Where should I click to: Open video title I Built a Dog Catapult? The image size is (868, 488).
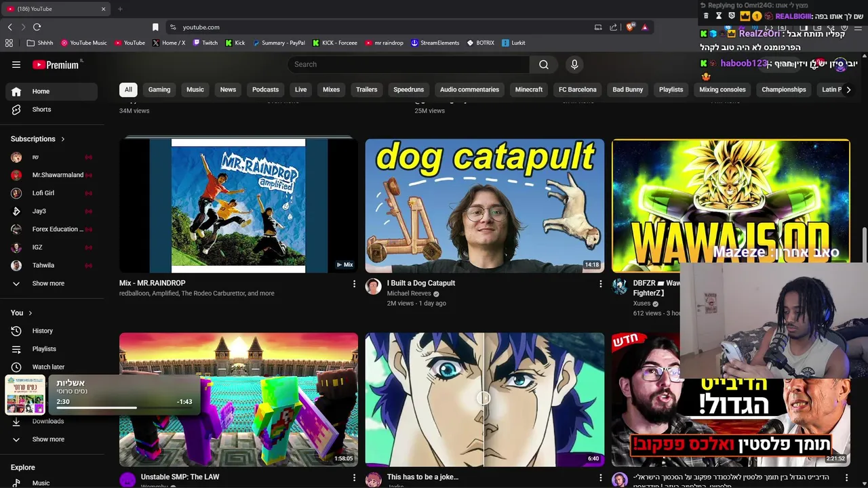pyautogui.click(x=421, y=283)
